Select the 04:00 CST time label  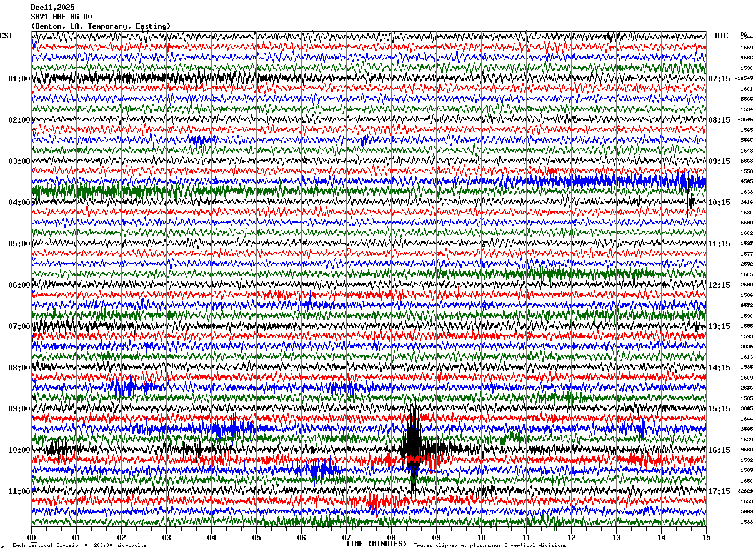(19, 203)
